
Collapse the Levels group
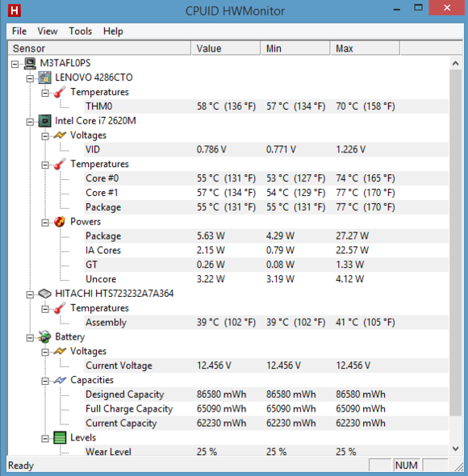[x=45, y=439]
